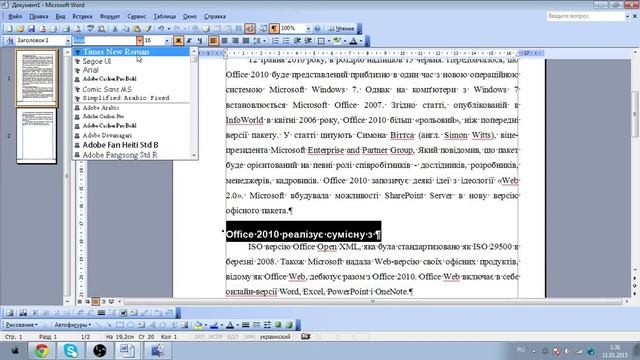Choose Adobe Fan Heiti Std B font

pyautogui.click(x=131, y=145)
